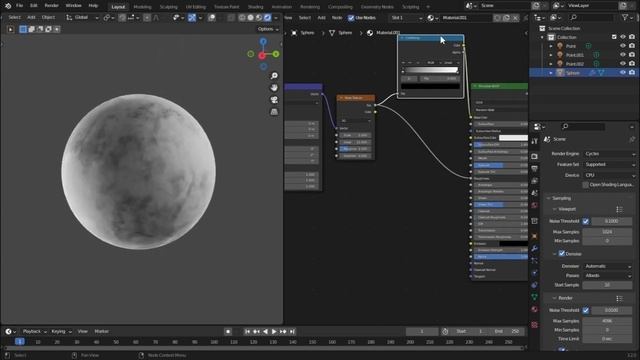640x360 pixels.
Task: Open the Window menu
Action: pyautogui.click(x=73, y=6)
